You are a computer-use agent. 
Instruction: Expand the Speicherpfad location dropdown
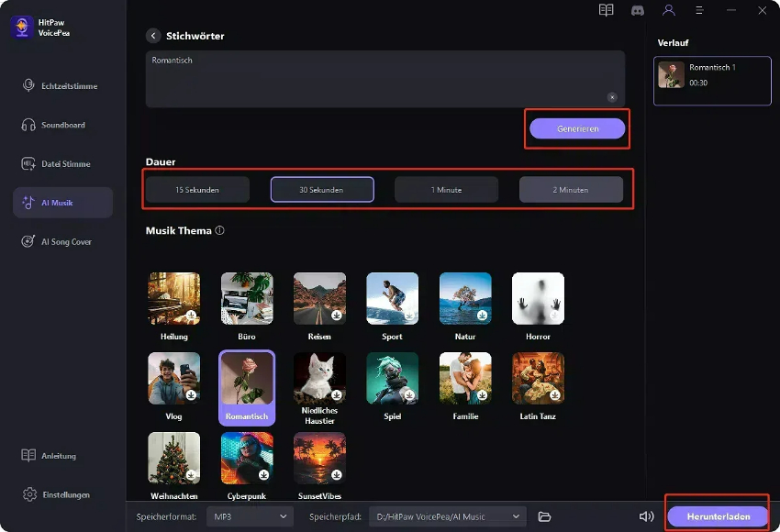(448, 516)
